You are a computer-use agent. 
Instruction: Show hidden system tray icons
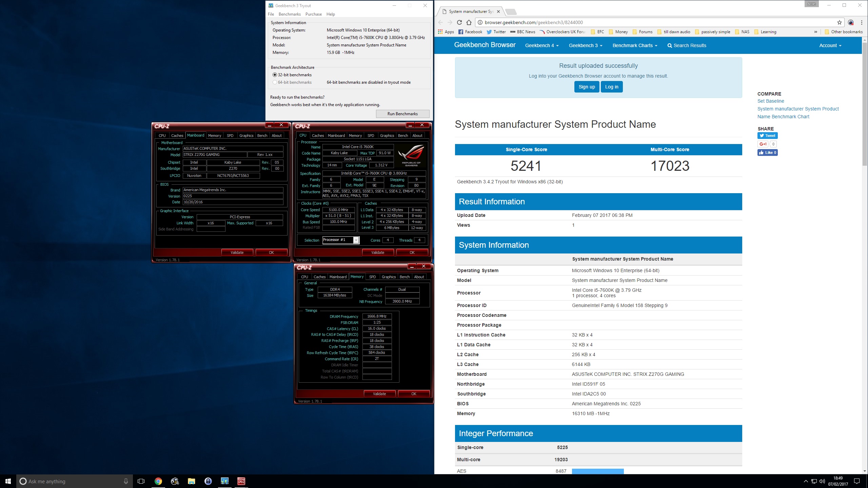[806, 481]
